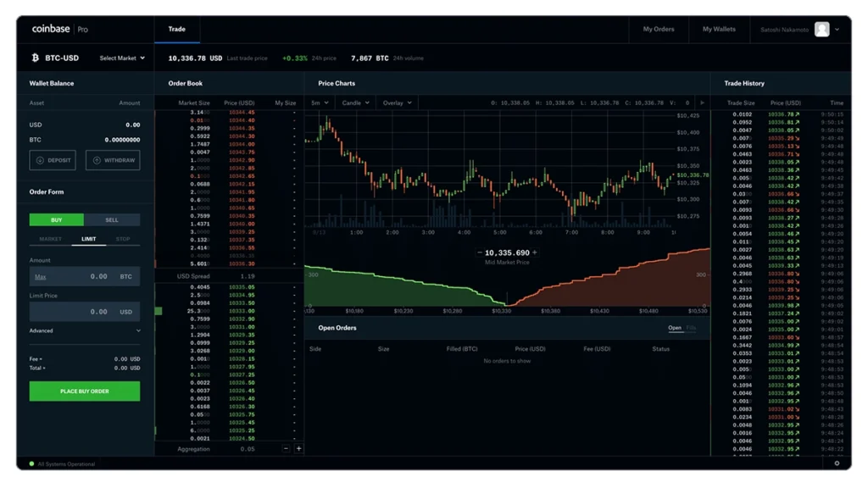Expand the Advanced order options
This screenshot has width=868, height=488.
pyautogui.click(x=85, y=331)
